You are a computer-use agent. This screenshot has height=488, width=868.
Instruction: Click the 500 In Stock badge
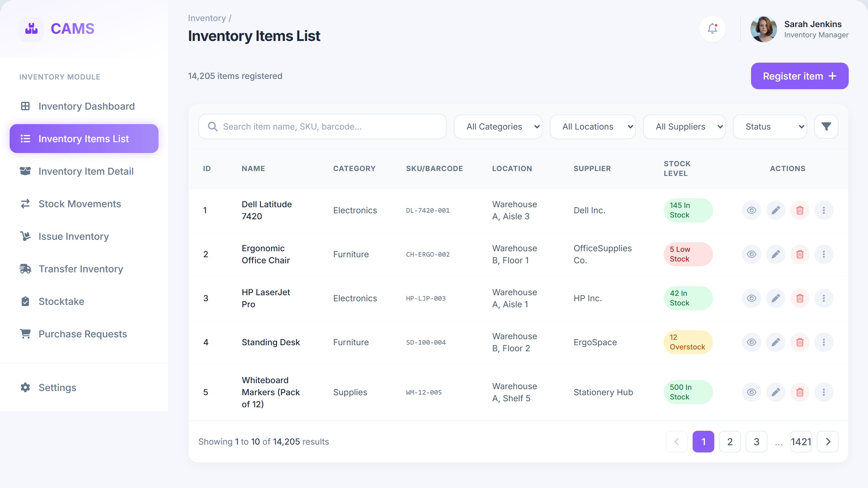(688, 392)
